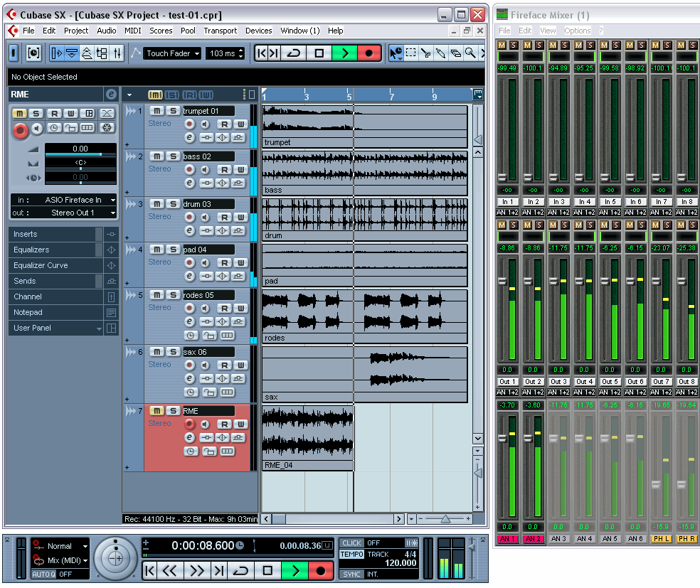Open channel settings for trumpet 01 track
Screen dimensions: 700x588
coord(190,137)
